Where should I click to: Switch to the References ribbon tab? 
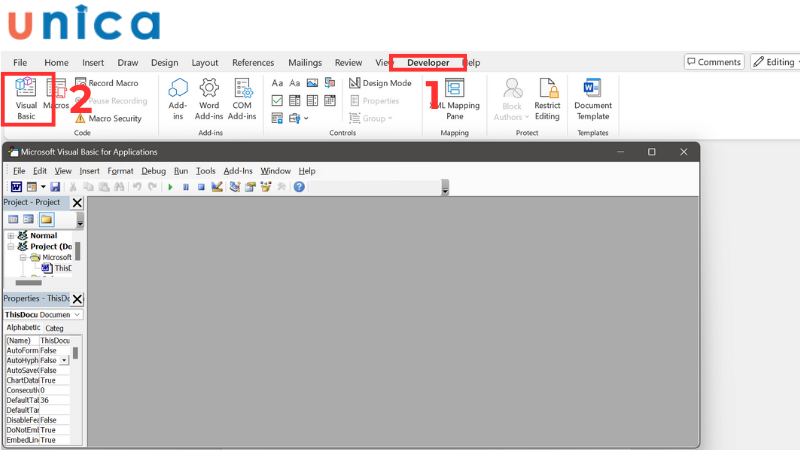pyautogui.click(x=253, y=63)
